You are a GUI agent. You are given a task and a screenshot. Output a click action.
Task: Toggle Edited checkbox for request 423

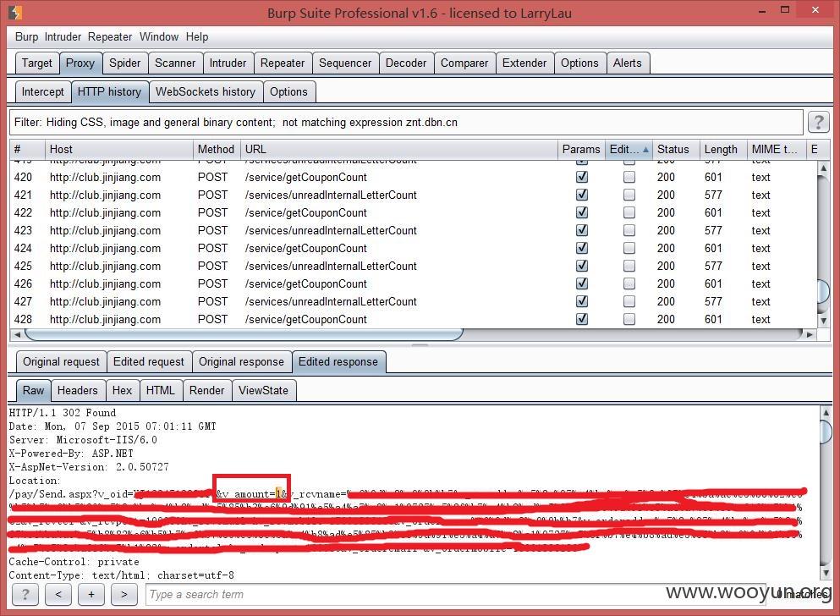(x=629, y=230)
